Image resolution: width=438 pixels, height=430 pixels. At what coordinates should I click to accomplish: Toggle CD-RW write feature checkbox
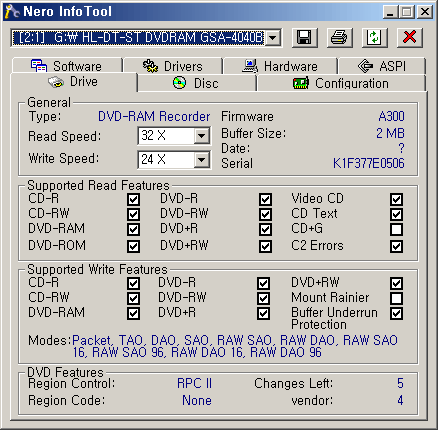(x=133, y=298)
